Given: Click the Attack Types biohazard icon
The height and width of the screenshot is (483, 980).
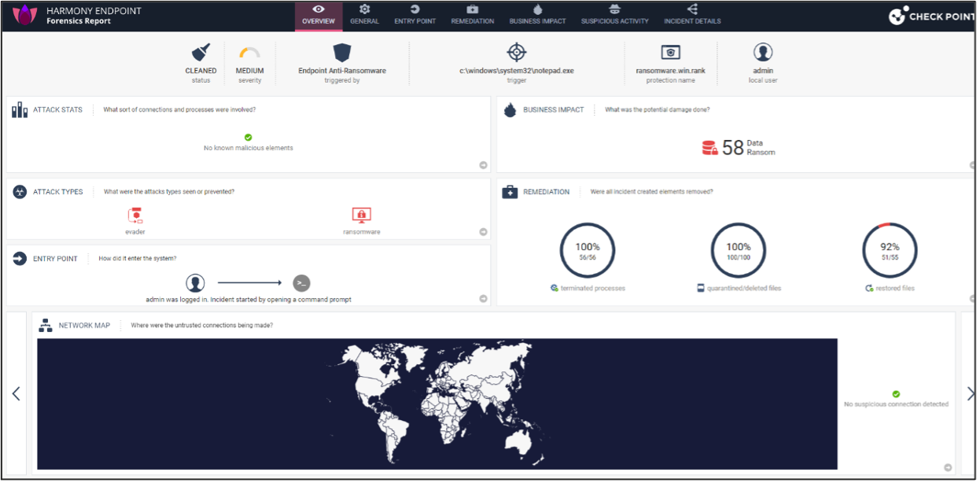Looking at the screenshot, I should pyautogui.click(x=20, y=192).
